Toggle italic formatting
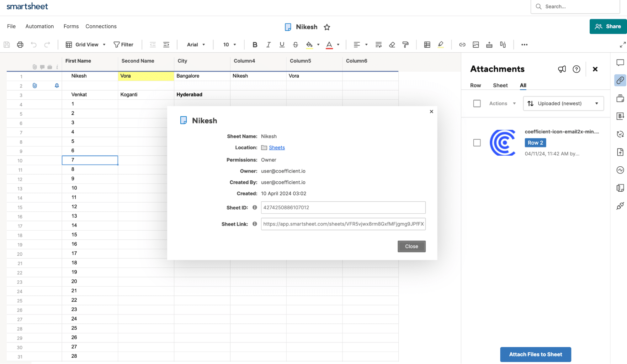 [x=268, y=44]
